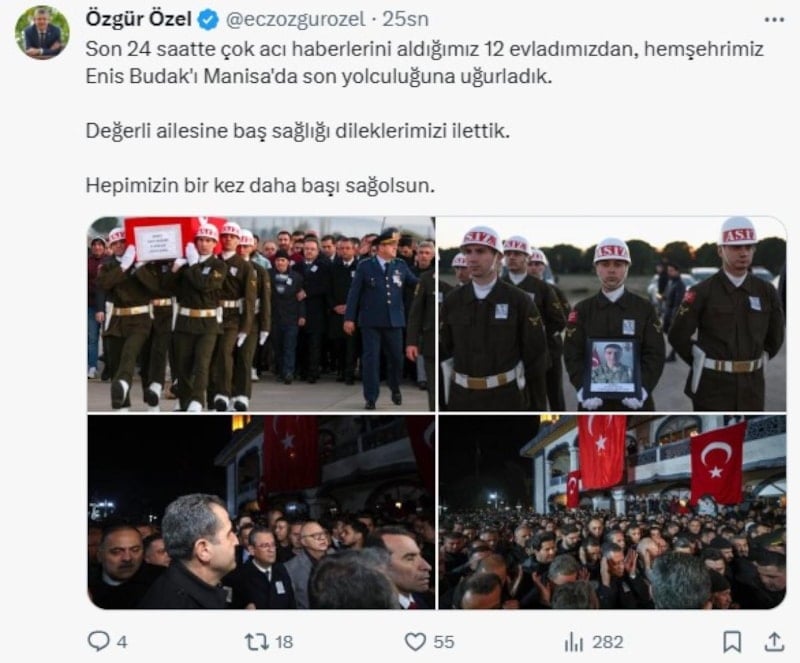Open the photo of soldier holding portrait
800x663 pixels.
pyautogui.click(x=612, y=314)
